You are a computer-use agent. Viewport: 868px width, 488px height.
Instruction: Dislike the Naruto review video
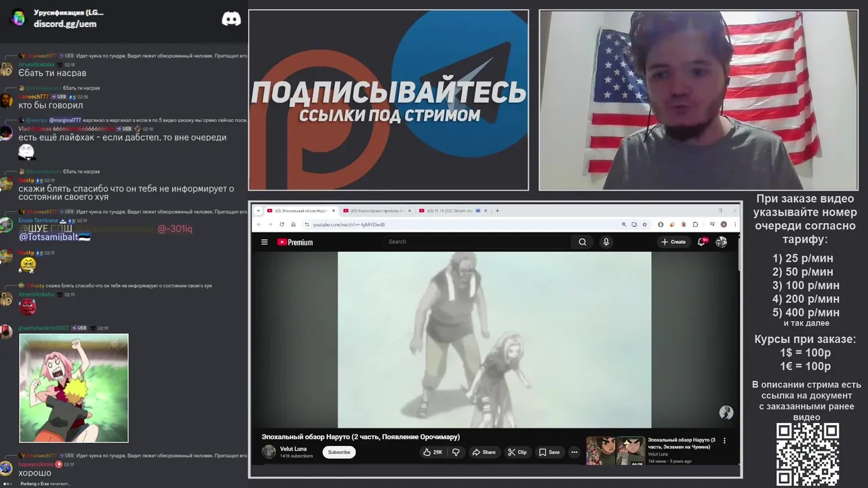tap(456, 452)
